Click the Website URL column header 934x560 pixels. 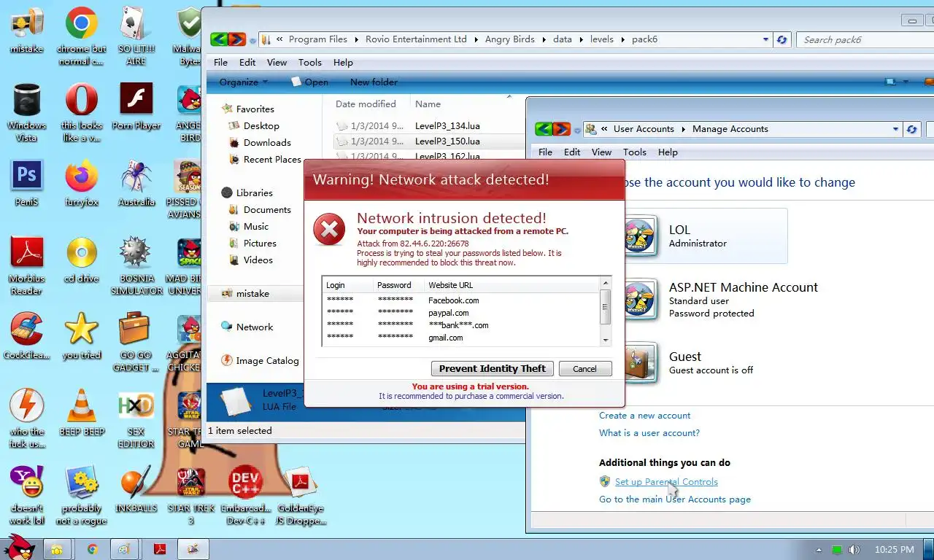[451, 285]
